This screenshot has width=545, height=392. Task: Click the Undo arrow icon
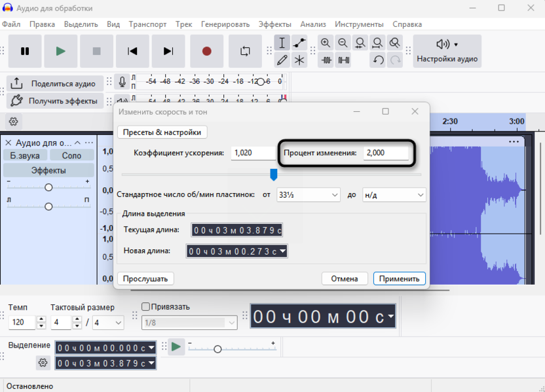point(378,60)
